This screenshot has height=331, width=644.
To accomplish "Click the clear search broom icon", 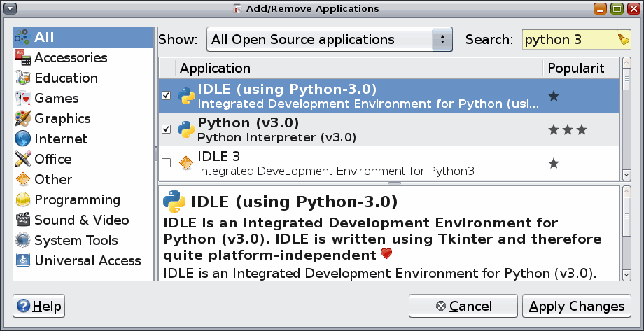I will point(623,40).
